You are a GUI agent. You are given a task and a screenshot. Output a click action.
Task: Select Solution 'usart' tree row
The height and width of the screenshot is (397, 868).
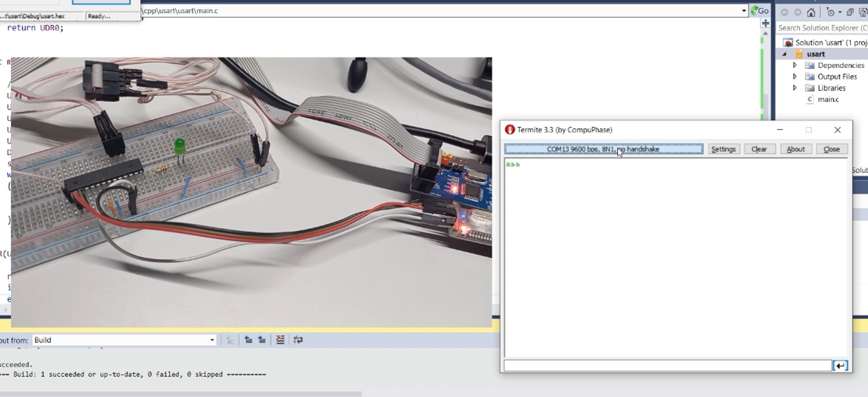pos(822,42)
